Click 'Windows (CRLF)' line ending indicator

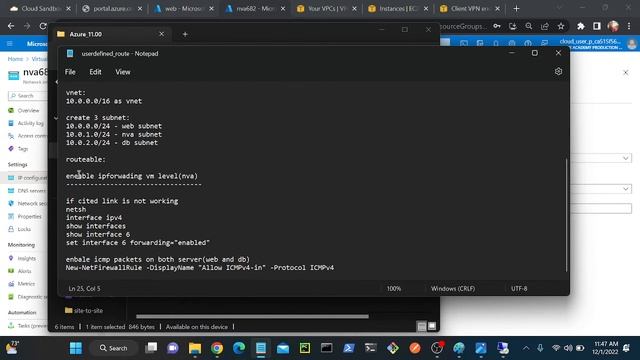pyautogui.click(x=453, y=289)
